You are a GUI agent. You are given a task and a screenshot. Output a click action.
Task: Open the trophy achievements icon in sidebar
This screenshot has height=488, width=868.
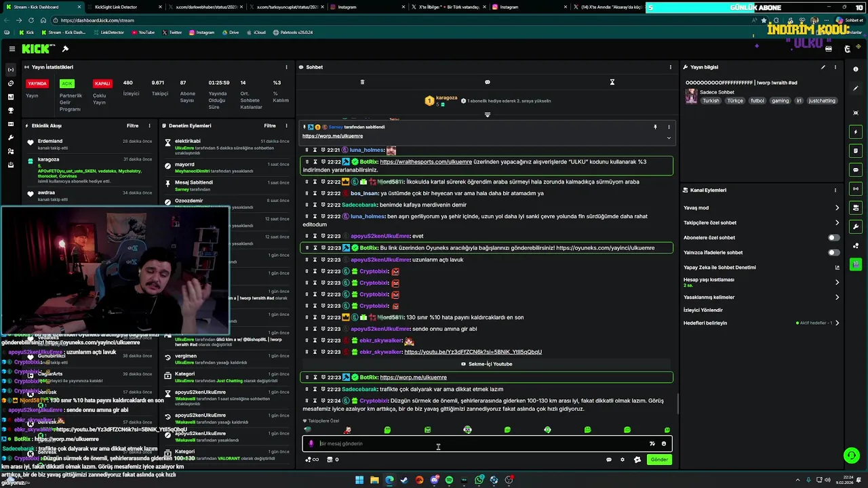(x=10, y=110)
